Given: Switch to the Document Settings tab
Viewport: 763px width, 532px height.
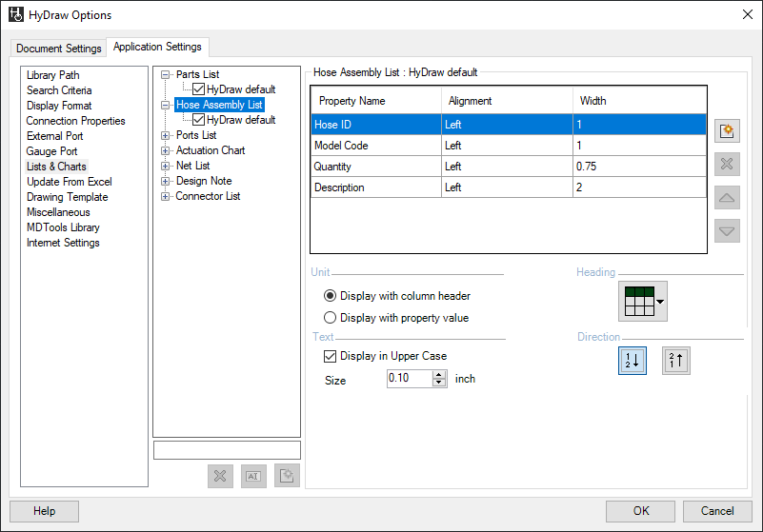Looking at the screenshot, I should (58, 49).
